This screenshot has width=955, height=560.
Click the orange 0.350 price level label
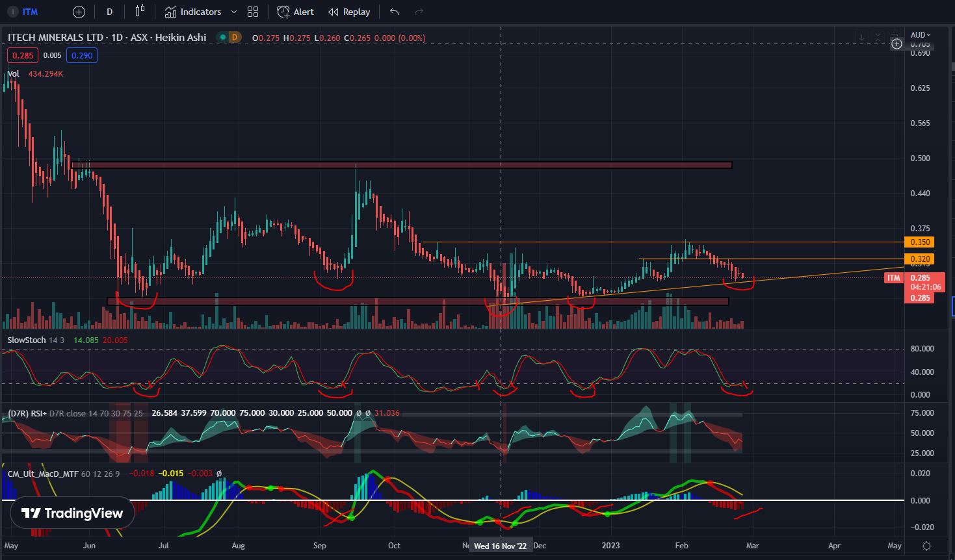[919, 242]
